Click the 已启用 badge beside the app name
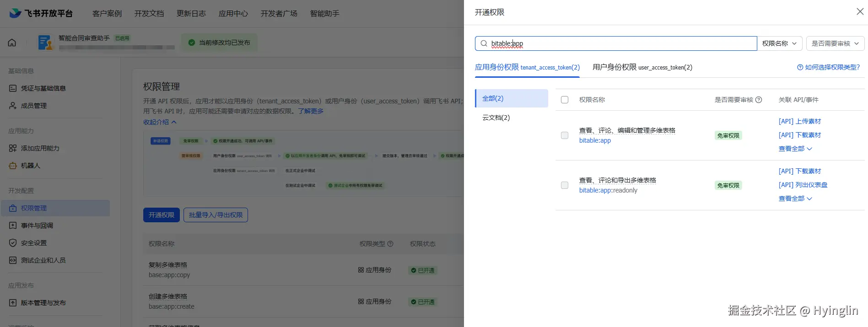The height and width of the screenshot is (327, 868). [122, 38]
